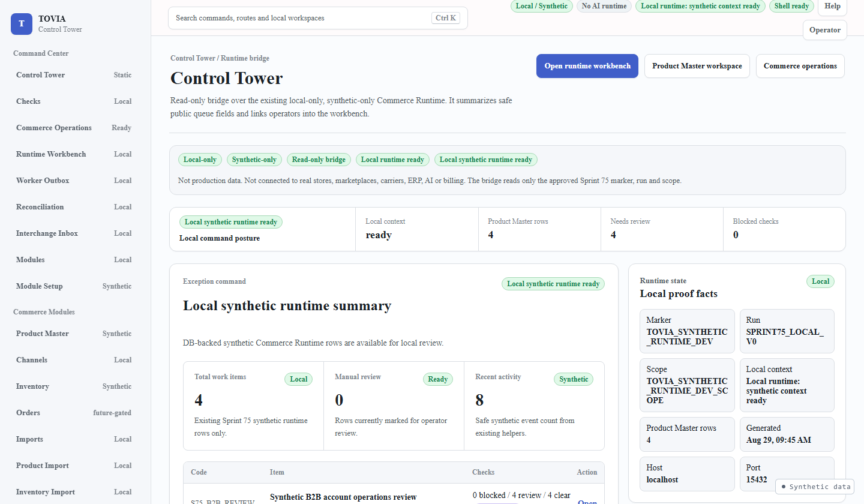Click the Blocked checks stat card
Screen dimensions: 864x504
coord(784,229)
